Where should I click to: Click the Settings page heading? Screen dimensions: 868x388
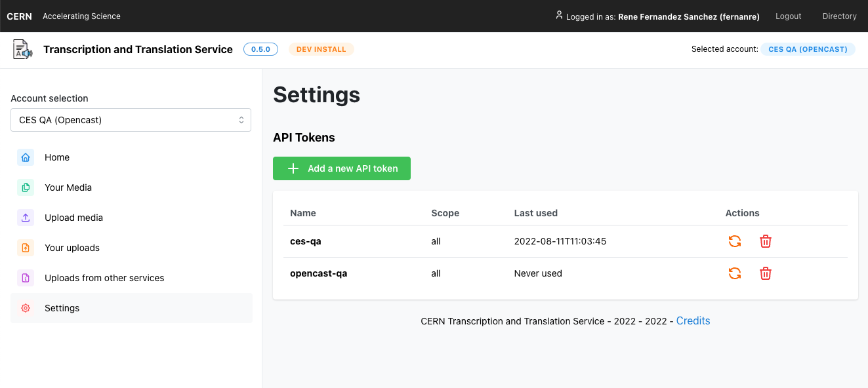pyautogui.click(x=316, y=94)
